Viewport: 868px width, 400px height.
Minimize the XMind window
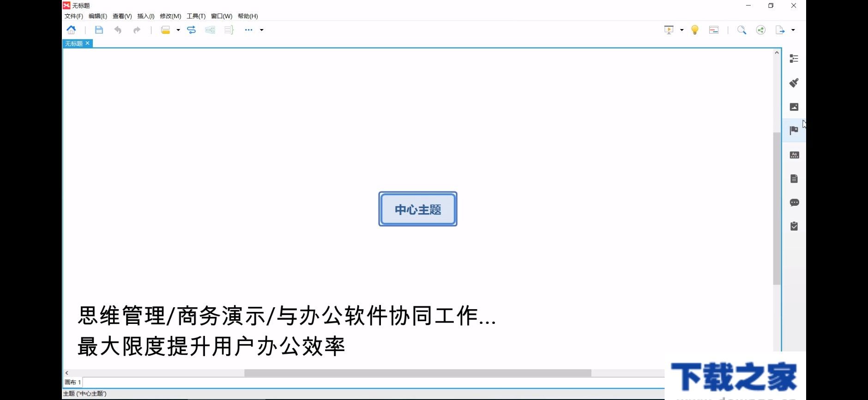click(x=748, y=6)
